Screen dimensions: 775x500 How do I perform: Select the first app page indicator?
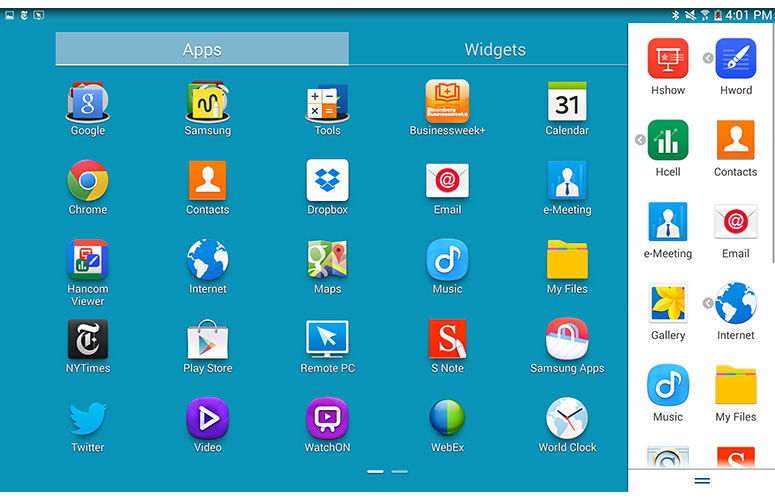point(375,472)
